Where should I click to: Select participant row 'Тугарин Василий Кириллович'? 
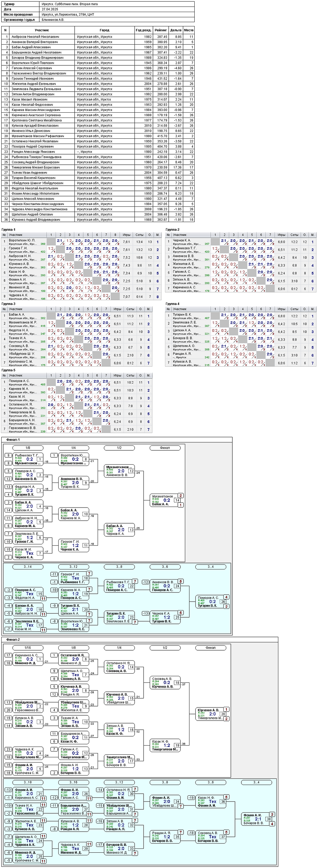pyautogui.click(x=98, y=178)
